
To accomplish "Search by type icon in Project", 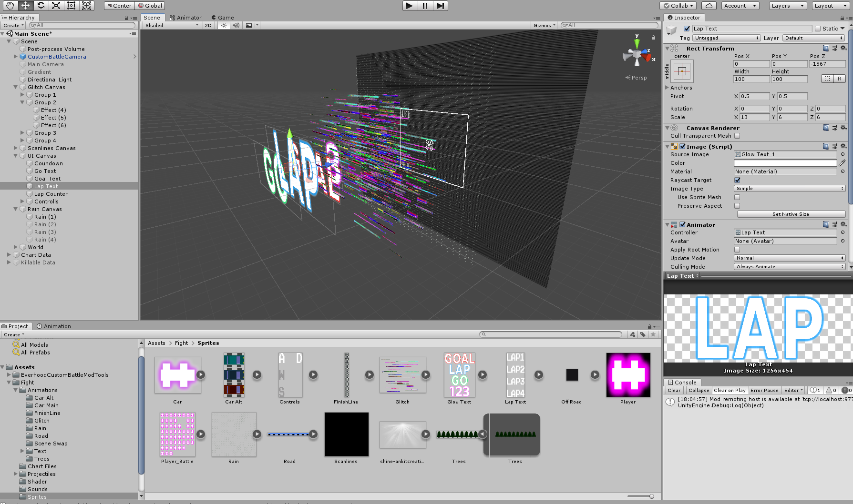I will pyautogui.click(x=632, y=334).
